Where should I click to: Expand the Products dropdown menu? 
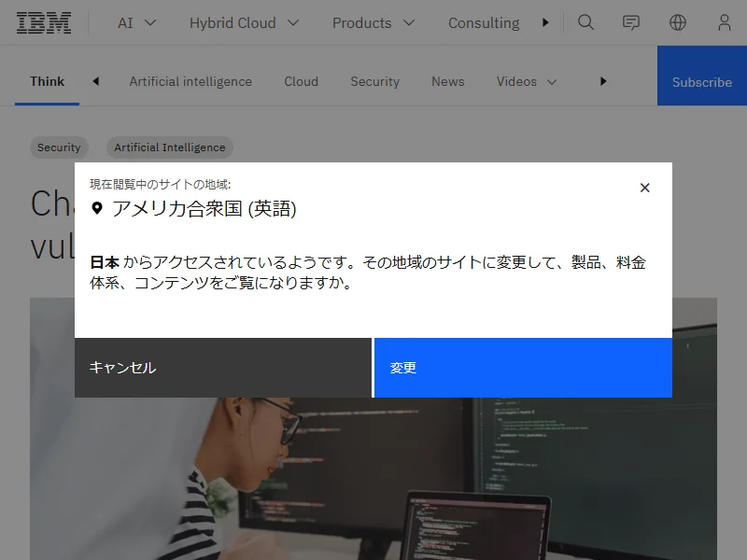pyautogui.click(x=373, y=22)
